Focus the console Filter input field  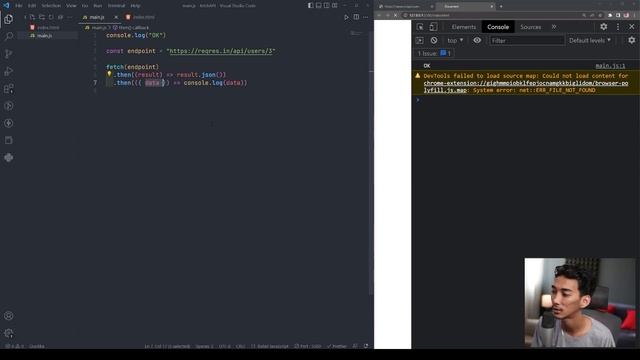(527, 40)
